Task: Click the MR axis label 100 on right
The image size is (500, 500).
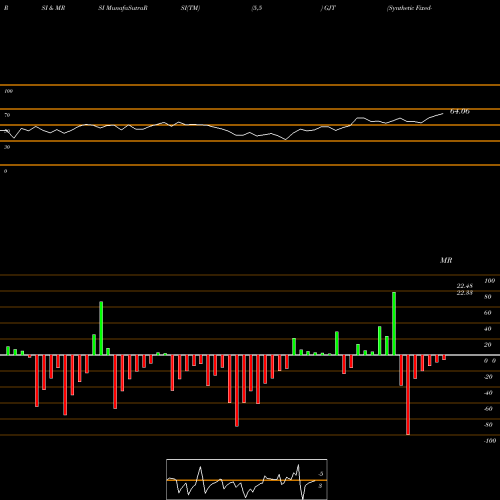Action: tap(489, 281)
